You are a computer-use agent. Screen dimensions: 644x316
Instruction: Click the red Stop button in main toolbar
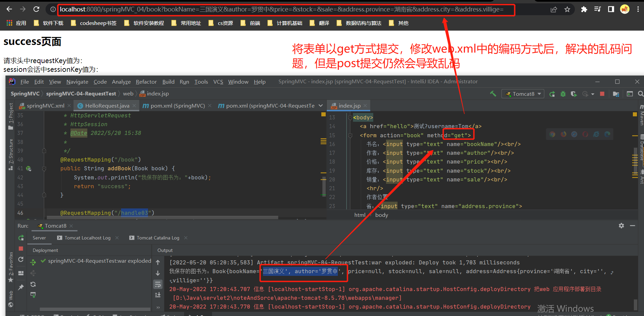(x=602, y=94)
